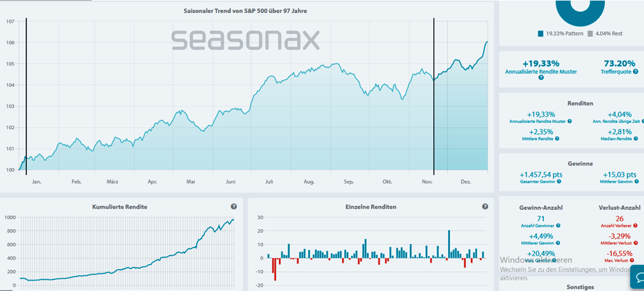Toggle the 19.33% Pattern legend entry

click(x=560, y=34)
